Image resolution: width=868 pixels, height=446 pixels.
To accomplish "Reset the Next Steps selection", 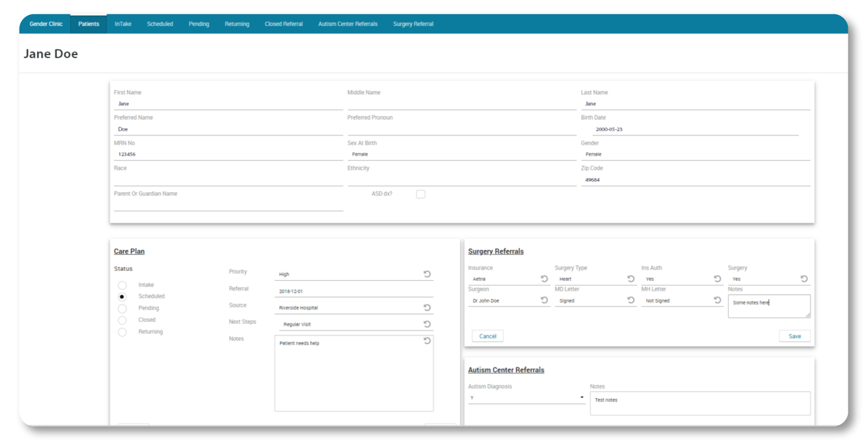I will coord(428,324).
